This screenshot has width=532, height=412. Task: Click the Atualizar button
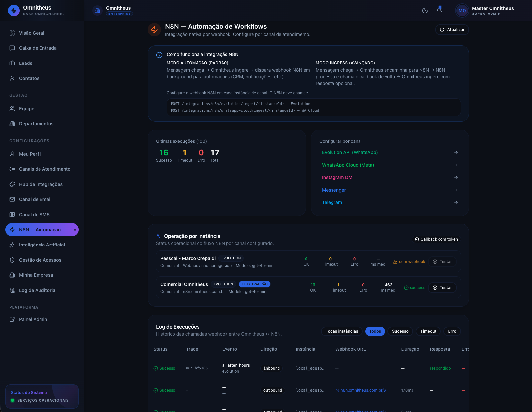pyautogui.click(x=452, y=30)
